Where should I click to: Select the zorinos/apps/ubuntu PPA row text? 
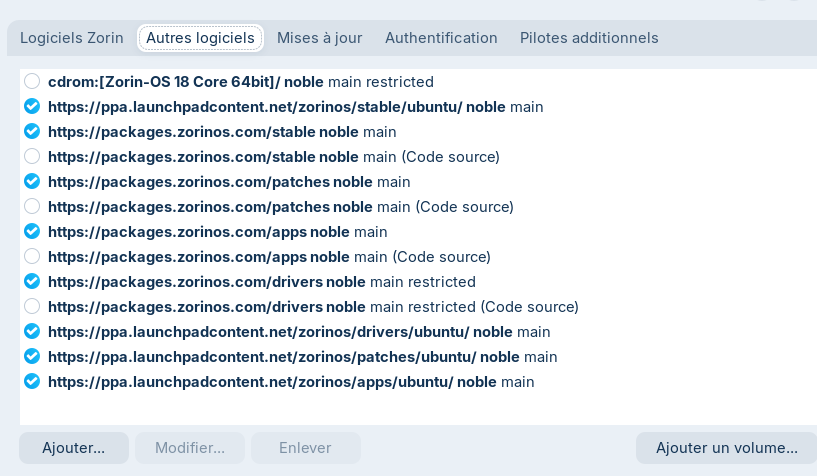[x=290, y=381]
